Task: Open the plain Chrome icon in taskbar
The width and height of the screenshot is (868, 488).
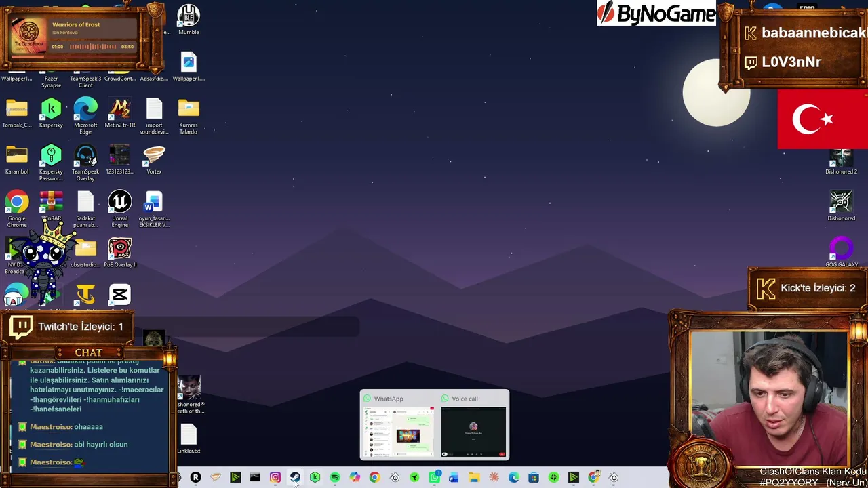Action: point(374,478)
